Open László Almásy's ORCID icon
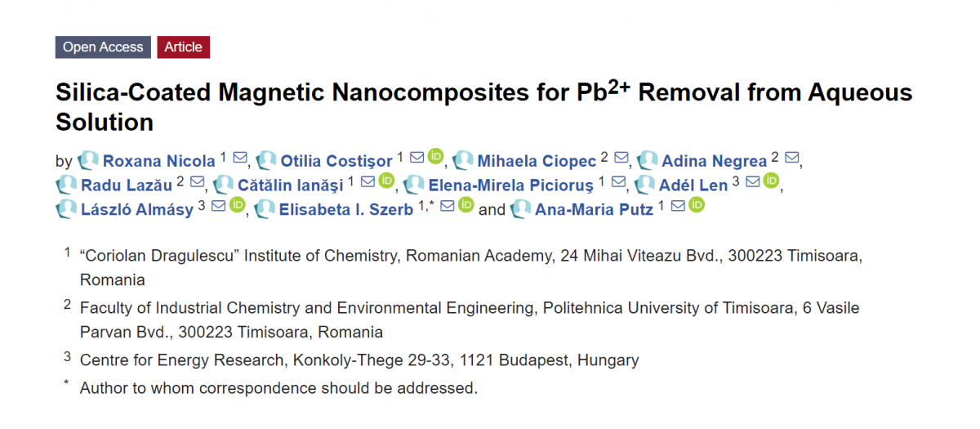Viewport: 980px width, 429px height. click(x=237, y=204)
